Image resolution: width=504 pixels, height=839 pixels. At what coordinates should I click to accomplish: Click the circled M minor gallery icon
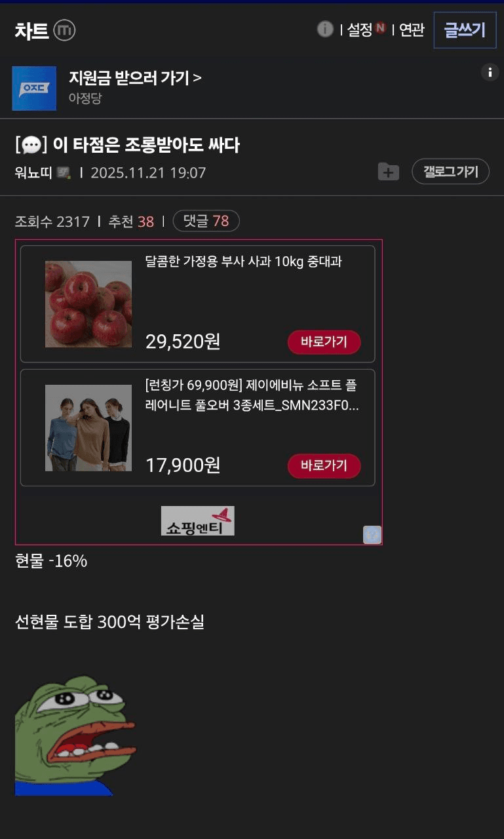pos(64,30)
